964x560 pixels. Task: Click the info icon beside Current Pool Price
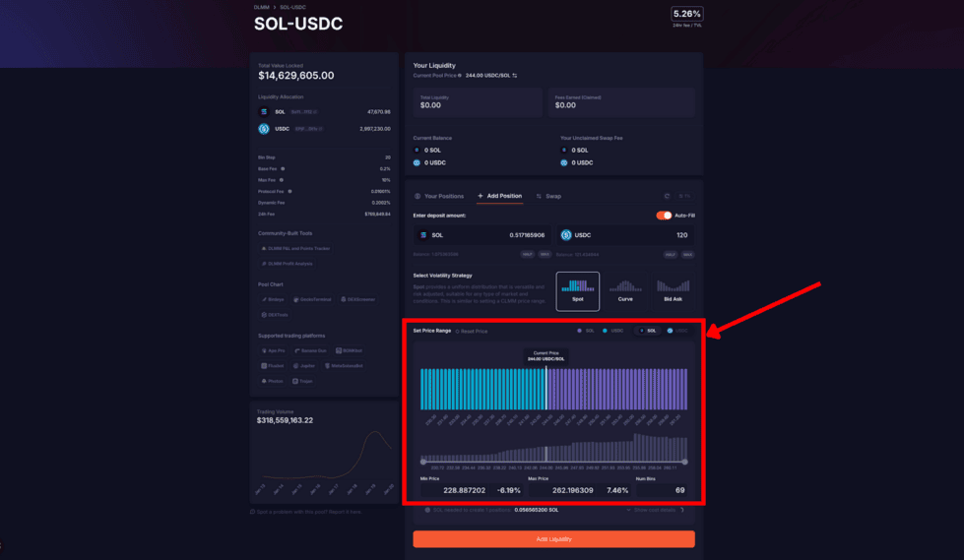pyautogui.click(x=459, y=76)
